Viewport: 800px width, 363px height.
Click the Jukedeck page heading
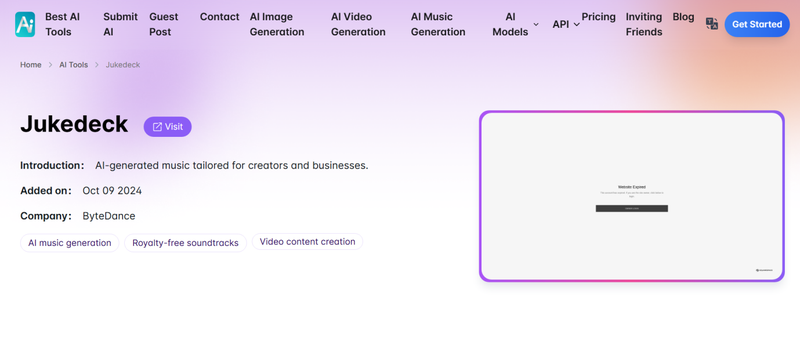click(x=74, y=124)
